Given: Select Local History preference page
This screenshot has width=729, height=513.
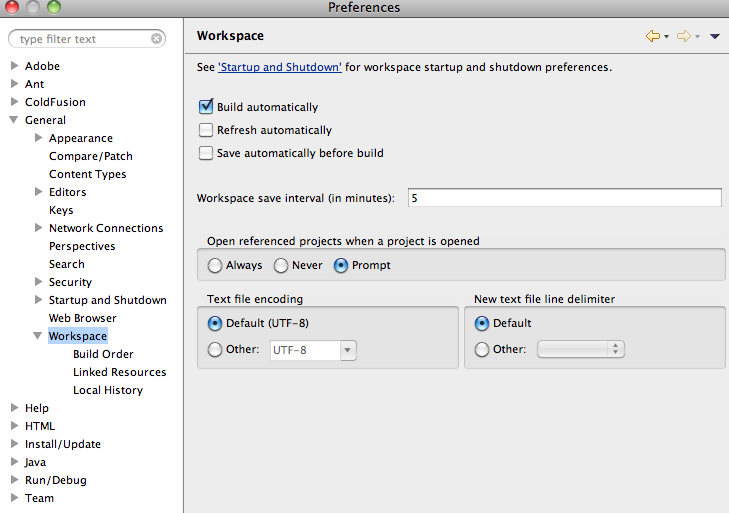Looking at the screenshot, I should 108,390.
